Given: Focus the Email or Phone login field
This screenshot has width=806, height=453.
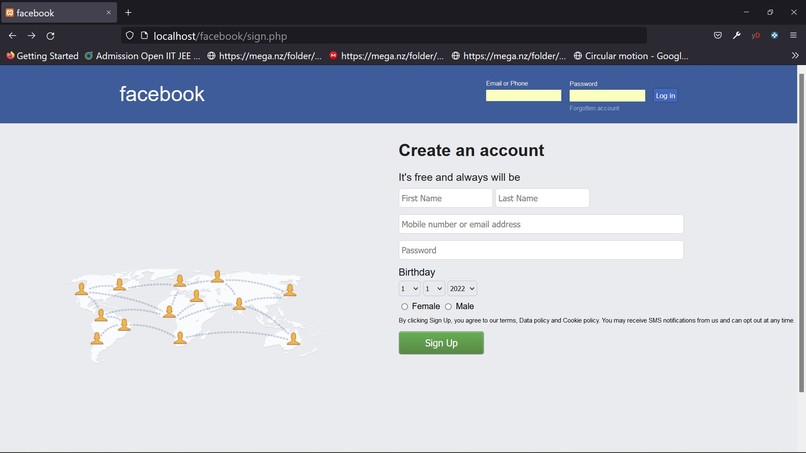Looking at the screenshot, I should coord(523,96).
